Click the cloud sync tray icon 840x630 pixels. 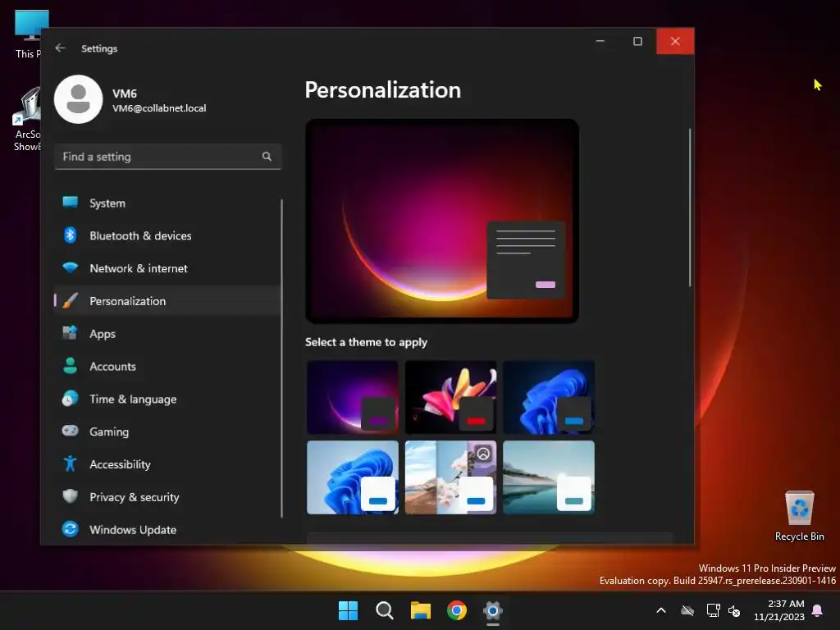point(687,610)
